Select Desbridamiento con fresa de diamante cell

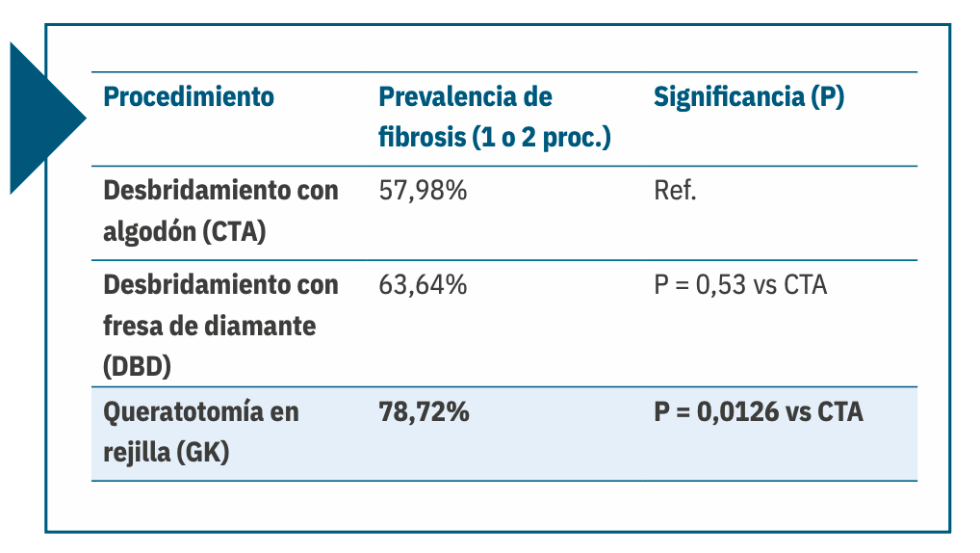pyautogui.click(x=220, y=326)
